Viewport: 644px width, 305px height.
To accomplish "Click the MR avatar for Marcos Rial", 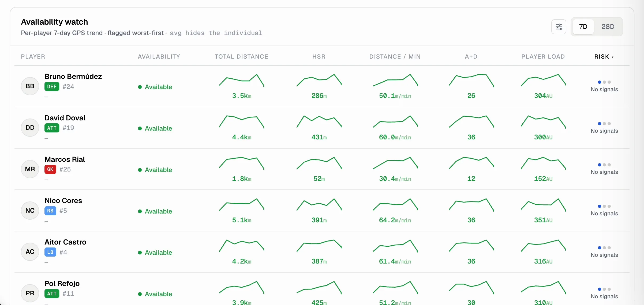I will (30, 169).
